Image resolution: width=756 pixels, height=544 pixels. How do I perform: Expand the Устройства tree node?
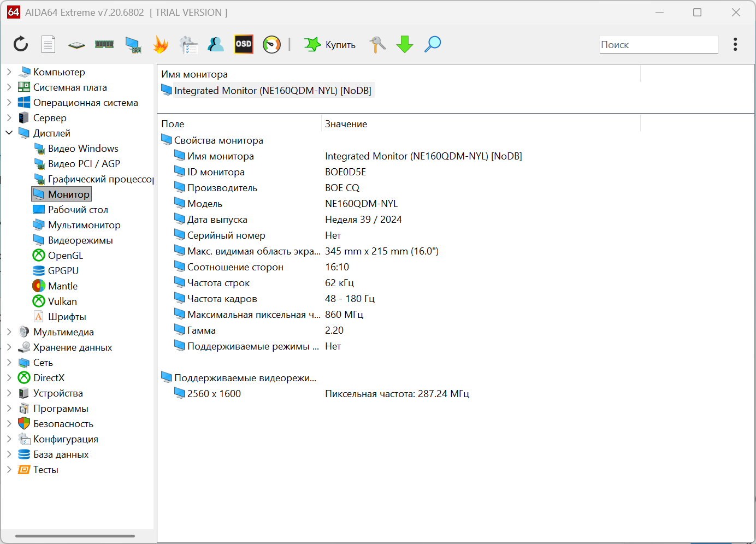click(9, 393)
